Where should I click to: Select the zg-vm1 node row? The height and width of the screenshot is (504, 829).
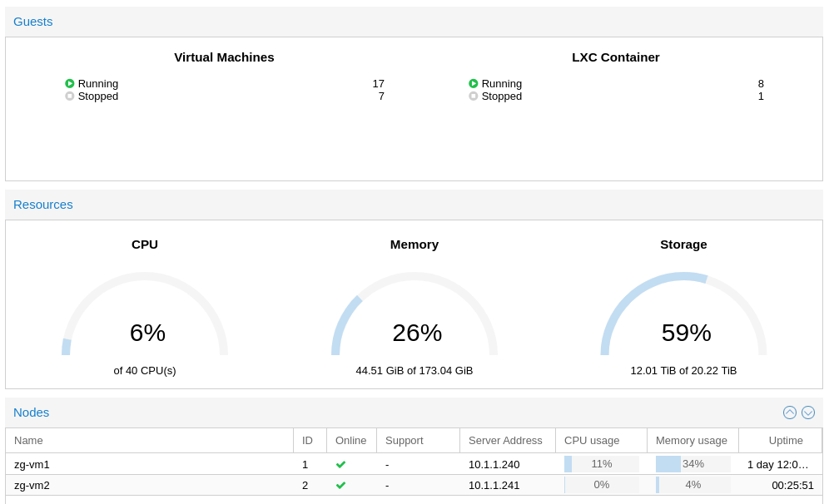[414, 464]
